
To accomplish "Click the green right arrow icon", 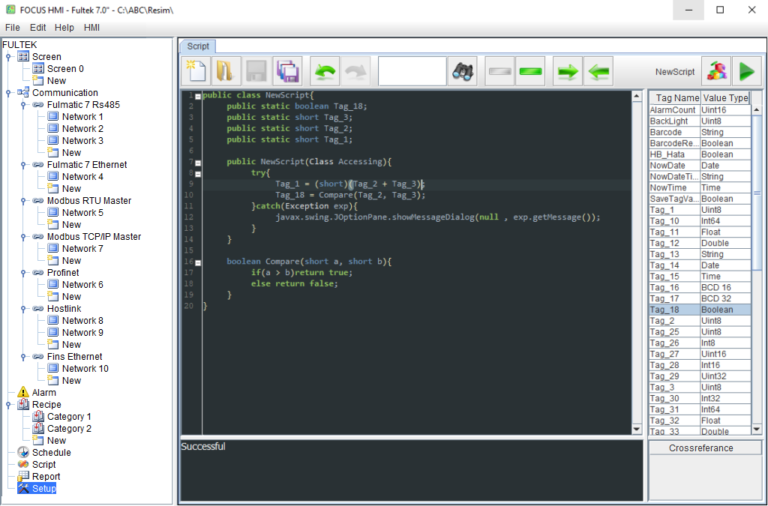I will point(567,71).
